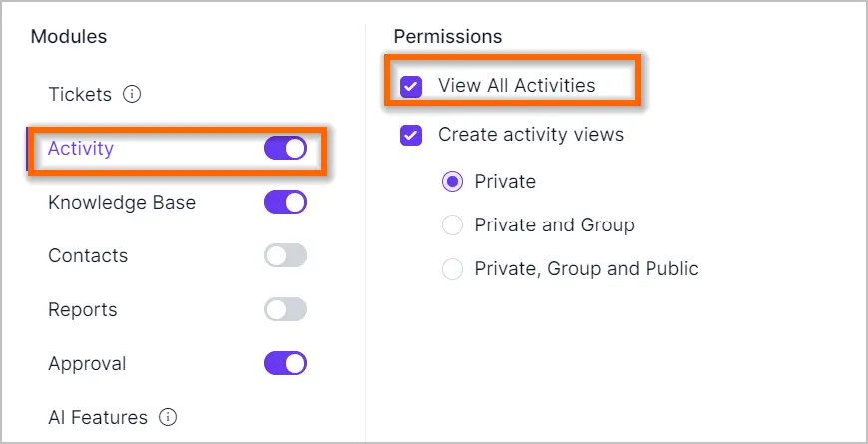The width and height of the screenshot is (868, 444).
Task: Select the Contacts module label
Action: coord(88,255)
